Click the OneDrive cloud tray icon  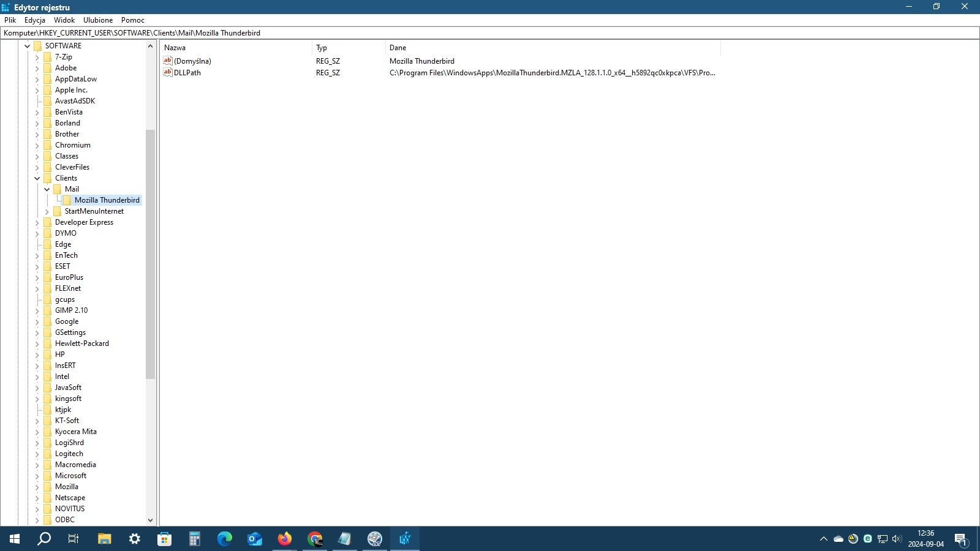tap(839, 539)
